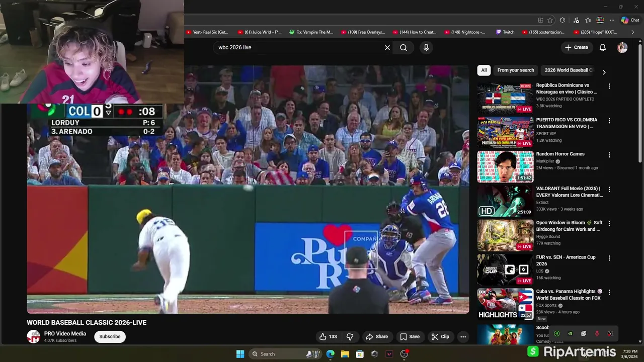The image size is (644, 362).
Task: Open the How to Creat... bookmark
Action: 415,32
